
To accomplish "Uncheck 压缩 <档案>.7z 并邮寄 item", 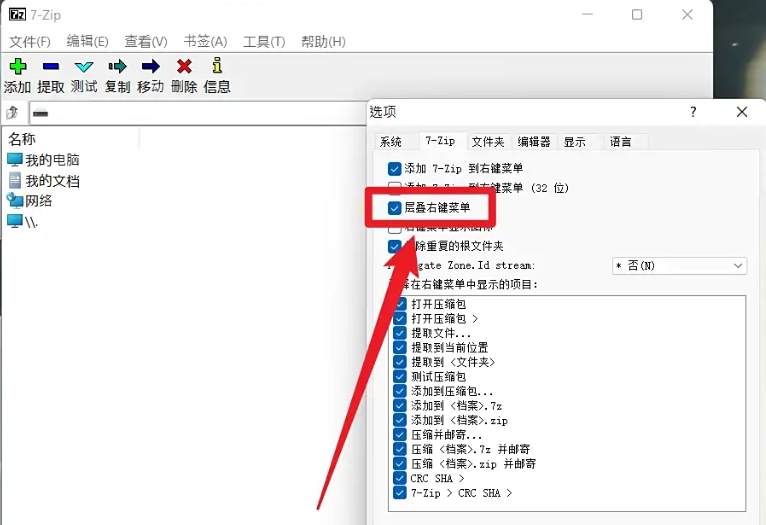I will click(x=400, y=449).
